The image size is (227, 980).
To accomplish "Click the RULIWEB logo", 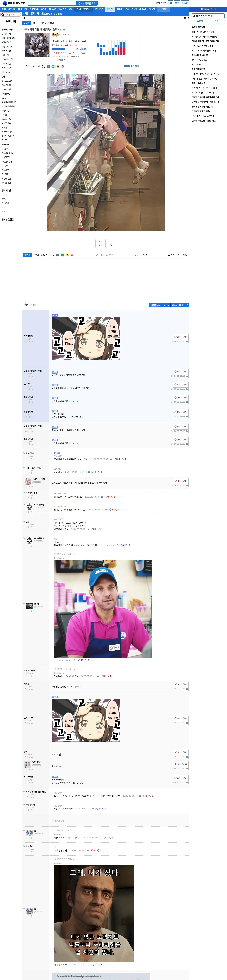I will tap(14, 3).
